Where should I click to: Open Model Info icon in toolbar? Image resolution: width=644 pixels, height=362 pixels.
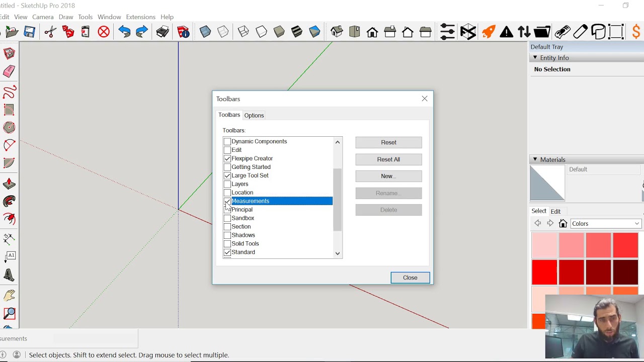(183, 32)
